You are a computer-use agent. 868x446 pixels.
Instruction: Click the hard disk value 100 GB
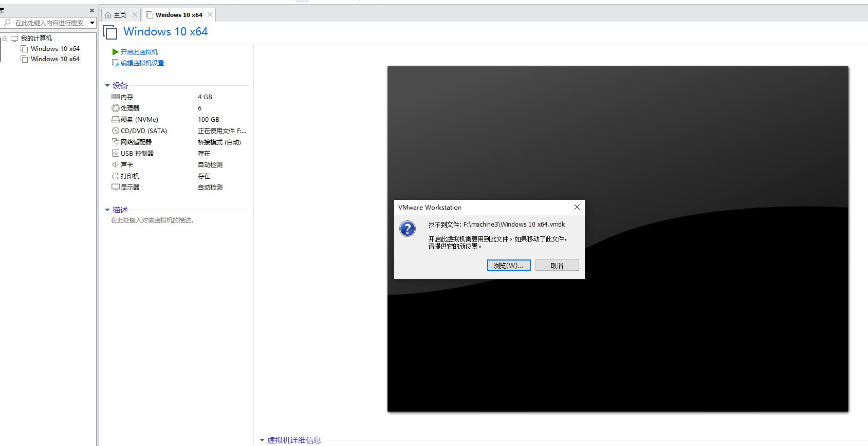click(209, 119)
